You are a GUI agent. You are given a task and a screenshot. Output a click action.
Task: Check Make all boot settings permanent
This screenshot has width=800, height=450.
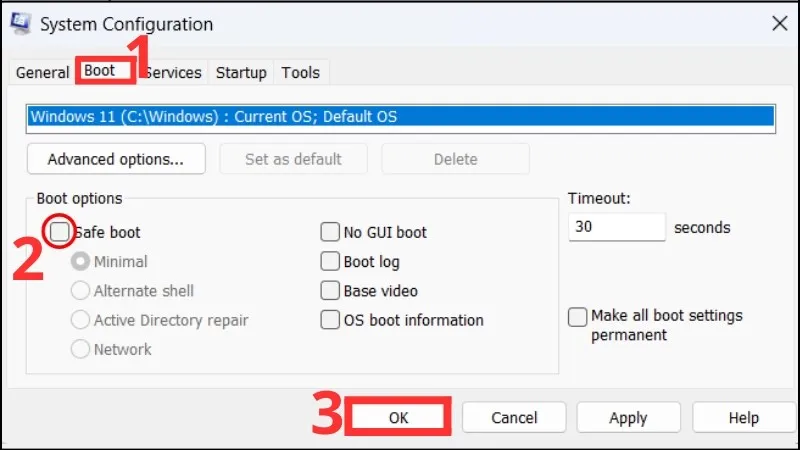pos(578,317)
